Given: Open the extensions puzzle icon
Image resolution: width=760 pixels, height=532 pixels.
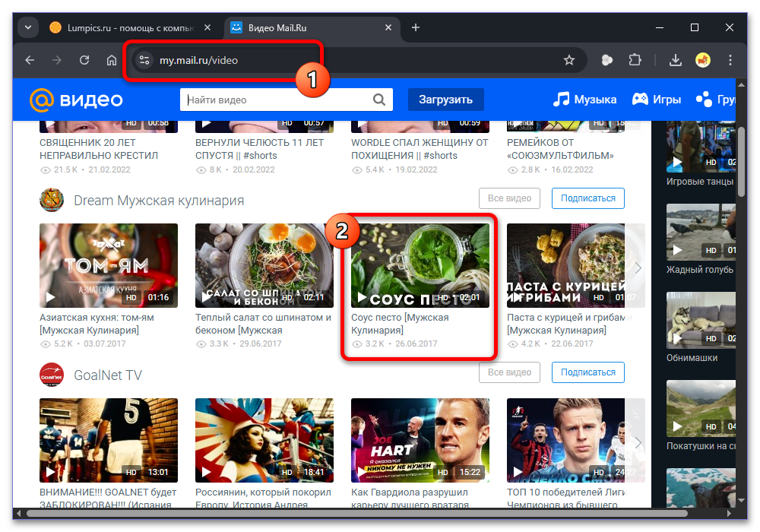Looking at the screenshot, I should click(x=635, y=60).
